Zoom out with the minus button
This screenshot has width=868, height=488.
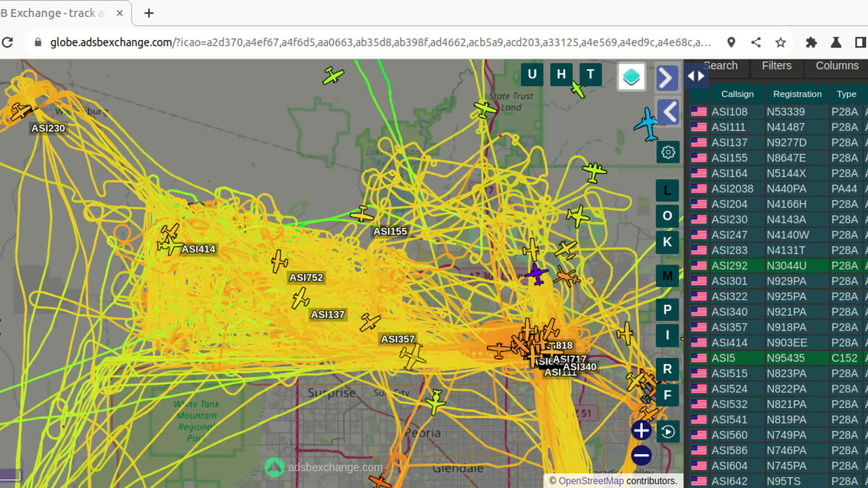coord(642,455)
